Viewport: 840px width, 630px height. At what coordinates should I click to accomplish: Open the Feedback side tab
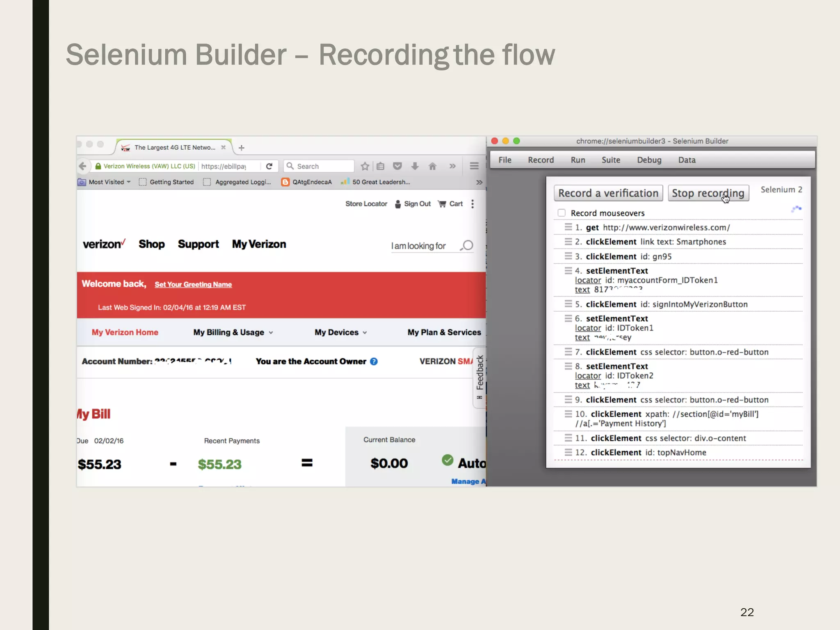(x=479, y=377)
